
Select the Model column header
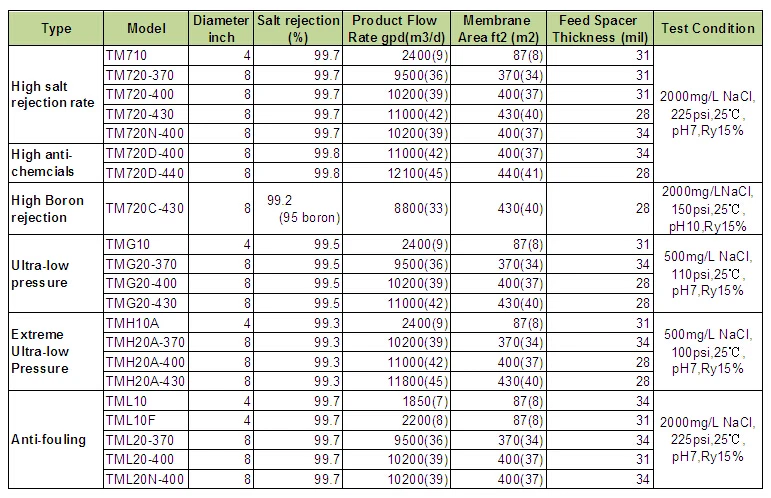(x=144, y=28)
